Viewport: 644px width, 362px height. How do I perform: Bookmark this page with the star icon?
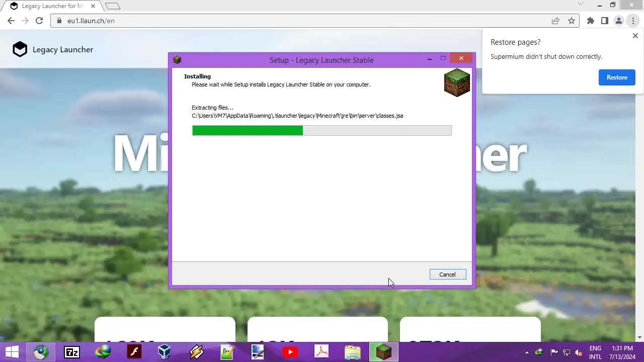(572, 21)
